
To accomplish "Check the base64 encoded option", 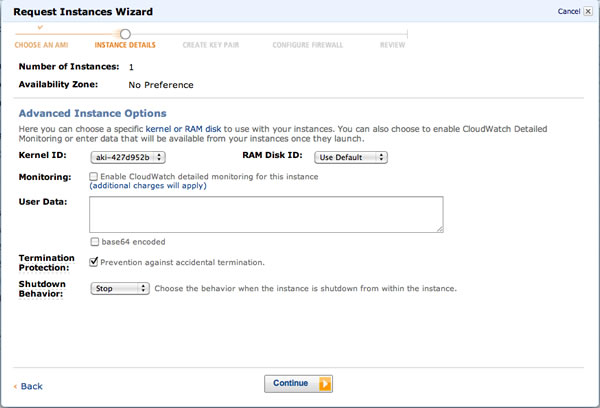I will point(94,242).
